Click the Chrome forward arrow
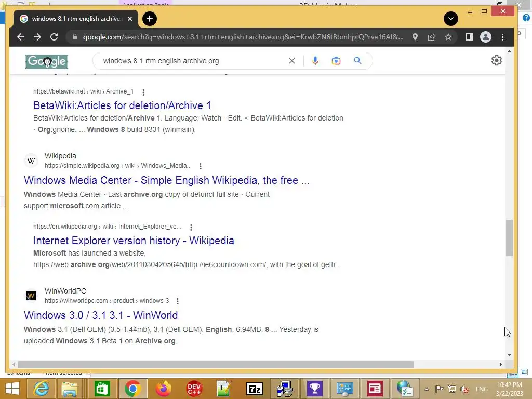This screenshot has width=532, height=399. click(x=37, y=37)
